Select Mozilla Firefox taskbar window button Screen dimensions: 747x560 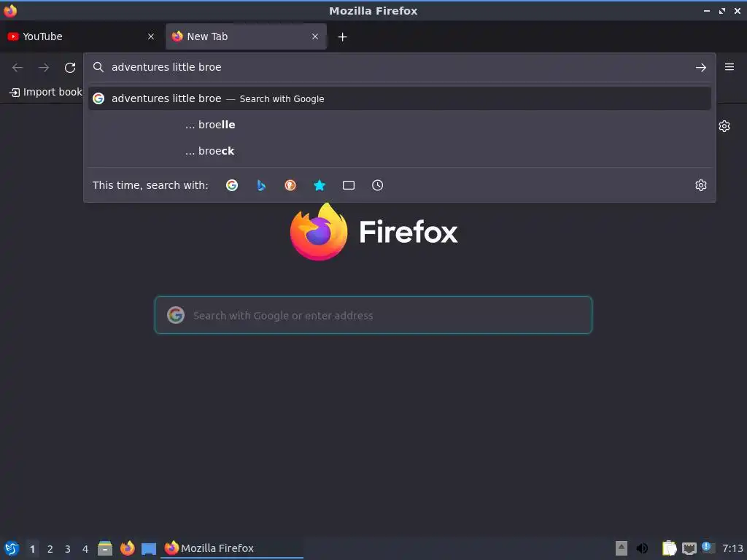(x=232, y=548)
